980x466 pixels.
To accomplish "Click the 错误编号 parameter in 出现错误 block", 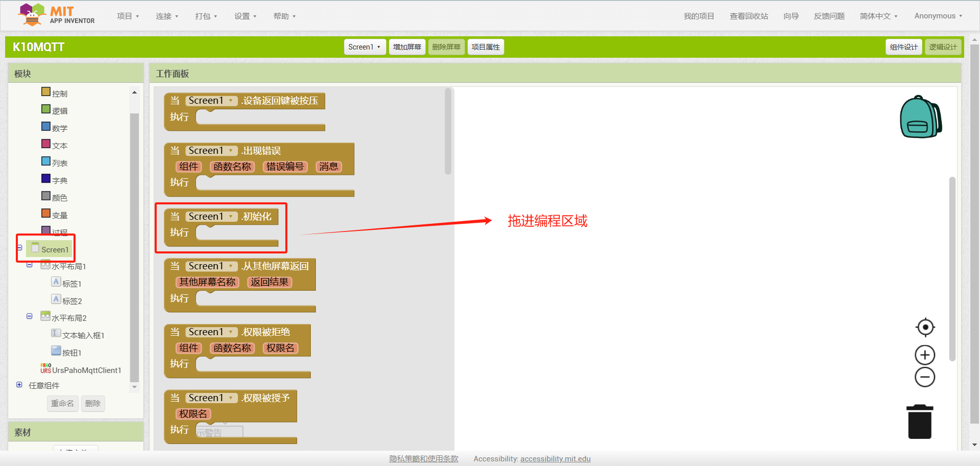I will click(x=285, y=167).
